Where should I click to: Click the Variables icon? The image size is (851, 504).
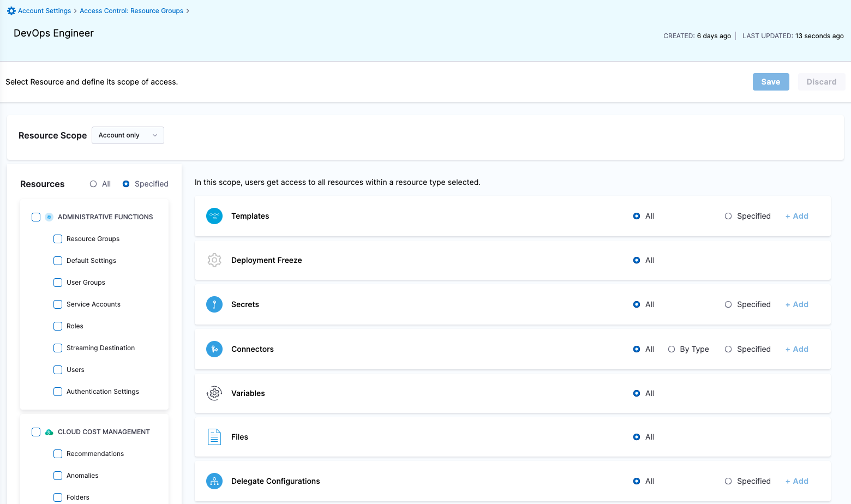214,393
